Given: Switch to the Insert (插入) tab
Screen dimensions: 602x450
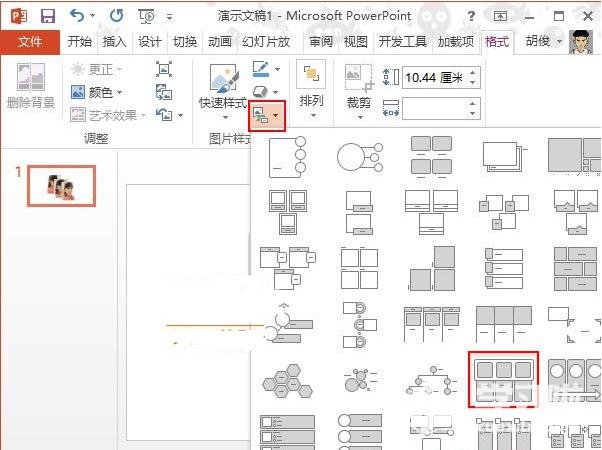Looking at the screenshot, I should [x=114, y=41].
